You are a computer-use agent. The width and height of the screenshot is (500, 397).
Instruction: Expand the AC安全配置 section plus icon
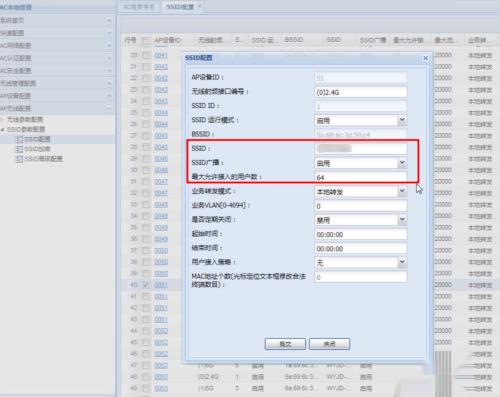[109, 71]
